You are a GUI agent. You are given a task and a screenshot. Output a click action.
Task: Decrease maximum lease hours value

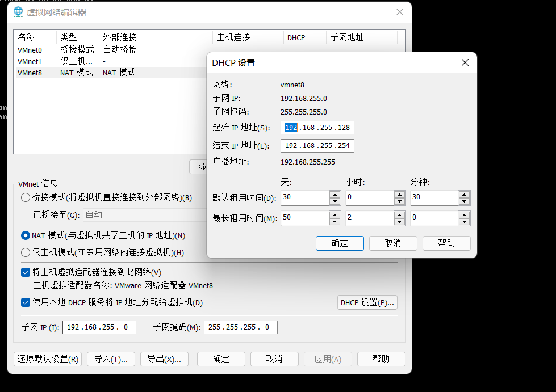(x=399, y=222)
